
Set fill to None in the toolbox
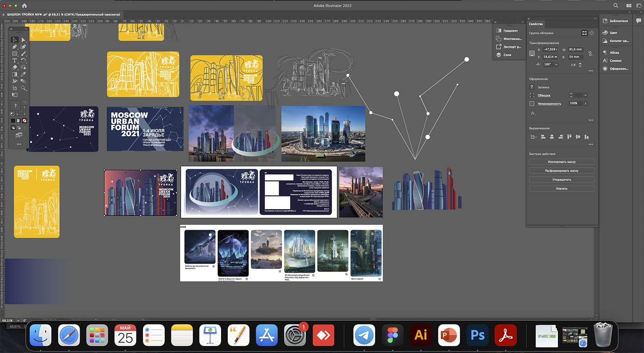point(25,120)
